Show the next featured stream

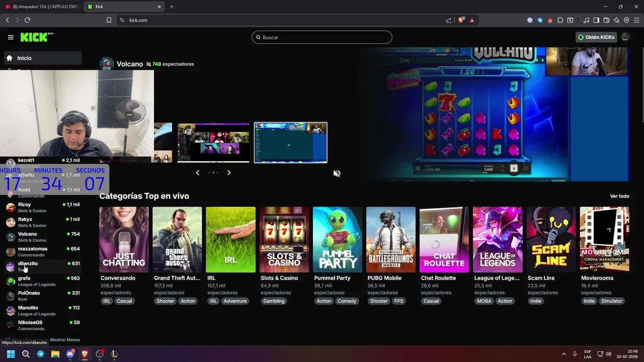(x=229, y=172)
